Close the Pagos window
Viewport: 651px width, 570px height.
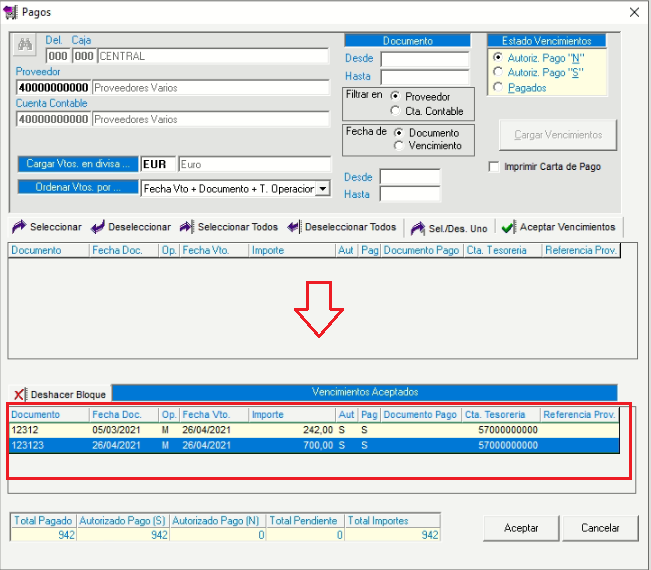(634, 12)
